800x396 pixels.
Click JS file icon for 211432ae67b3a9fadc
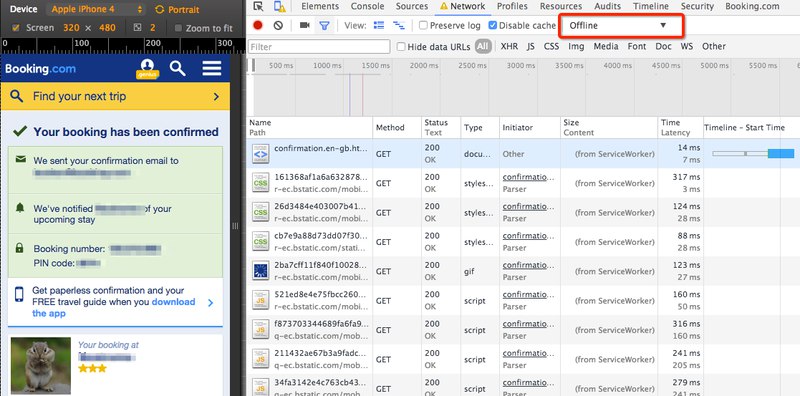261,359
